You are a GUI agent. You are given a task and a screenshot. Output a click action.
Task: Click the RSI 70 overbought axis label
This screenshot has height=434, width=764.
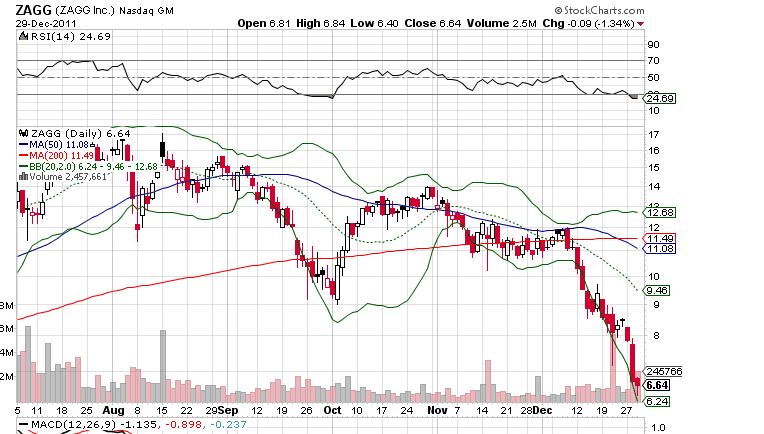point(653,60)
